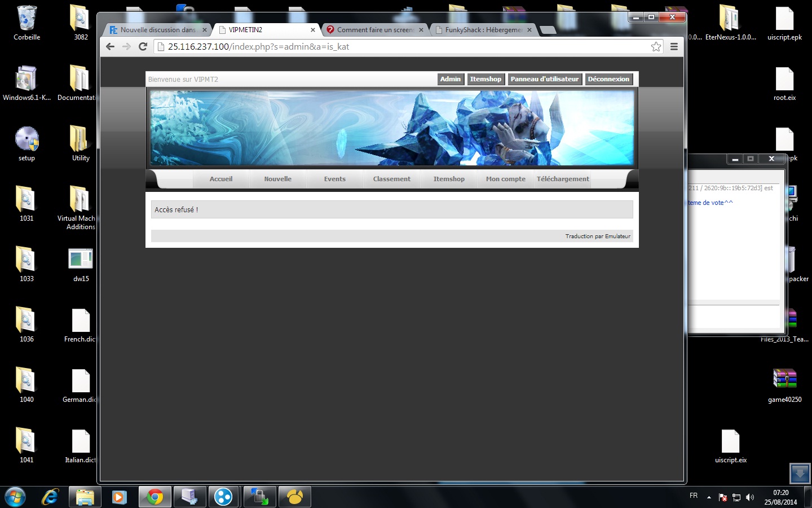The width and height of the screenshot is (812, 508).
Task: Click the taskbar clock showing 07:20
Action: coord(781,497)
